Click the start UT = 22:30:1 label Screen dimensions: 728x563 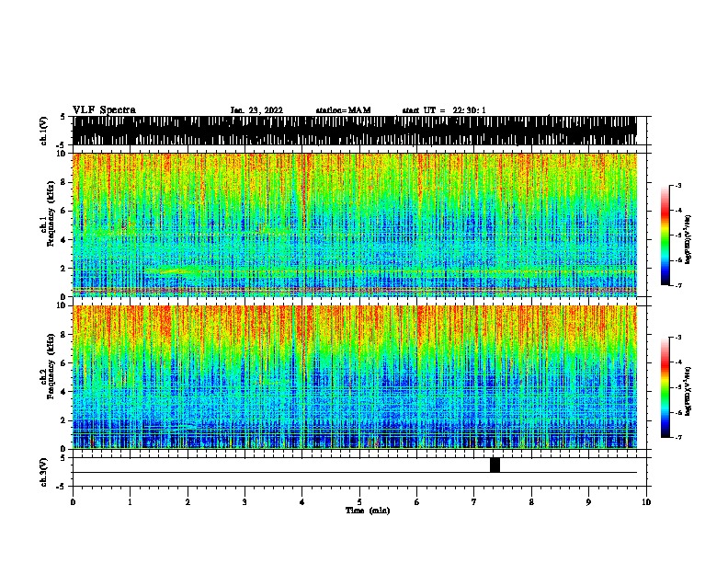444,110
